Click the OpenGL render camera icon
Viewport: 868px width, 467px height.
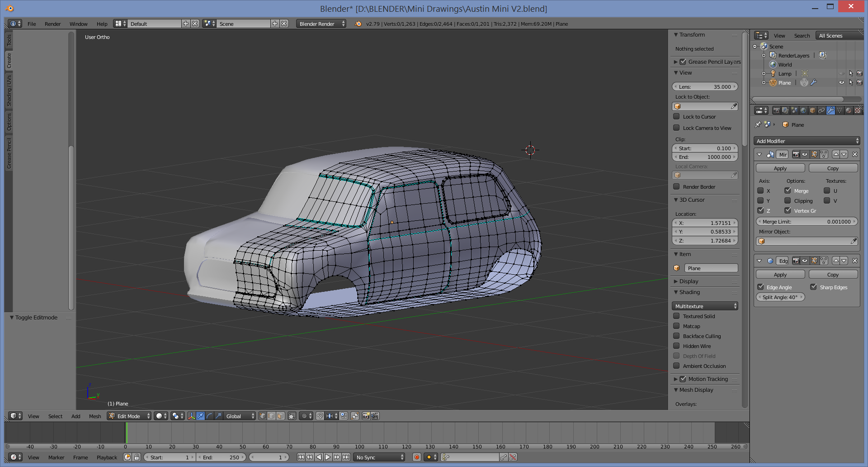[366, 416]
